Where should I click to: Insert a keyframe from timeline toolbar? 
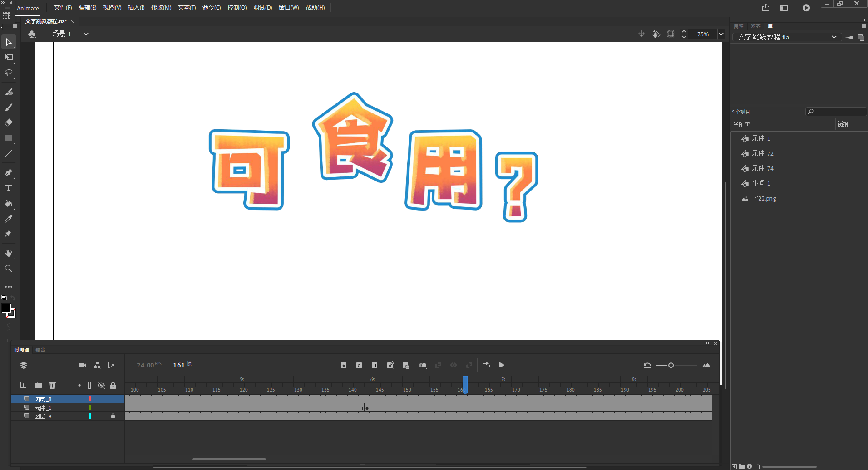344,365
